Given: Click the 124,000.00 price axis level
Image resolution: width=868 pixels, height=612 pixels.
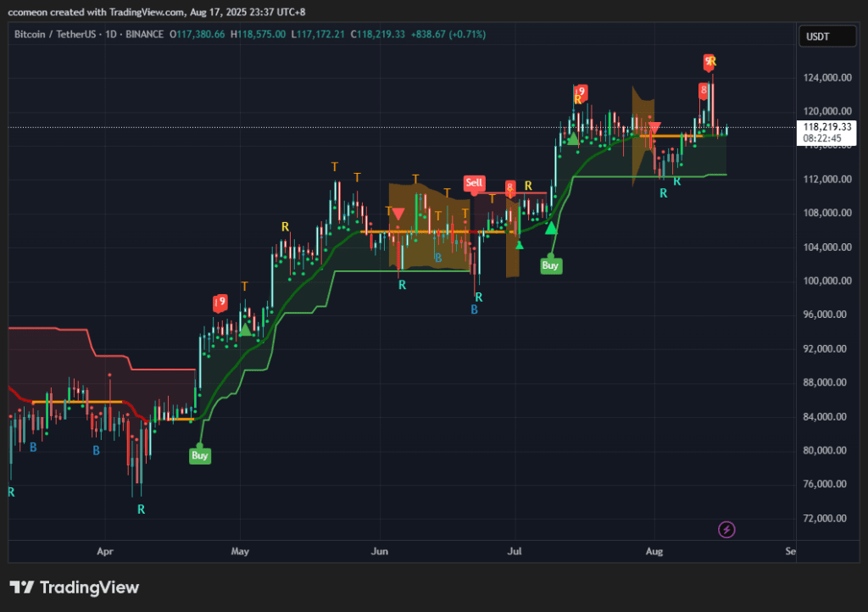Looking at the screenshot, I should click(827, 77).
